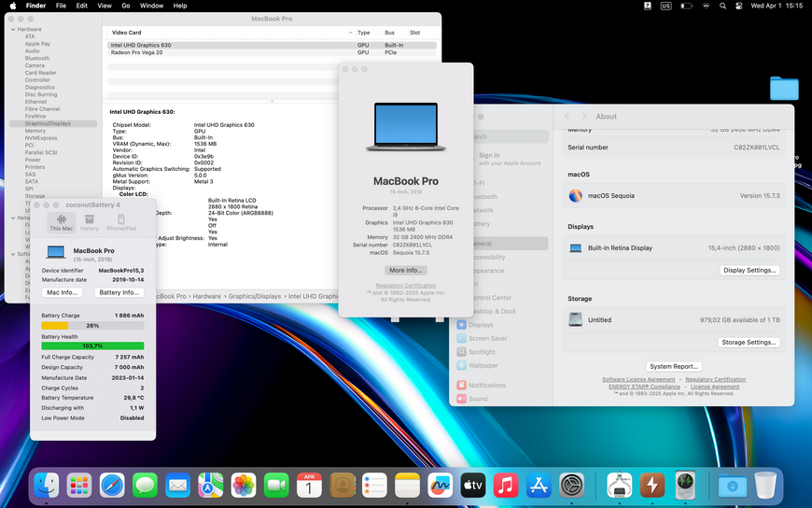The width and height of the screenshot is (812, 508).
Task: Select Memory in System Information sidebar
Action: click(35, 131)
